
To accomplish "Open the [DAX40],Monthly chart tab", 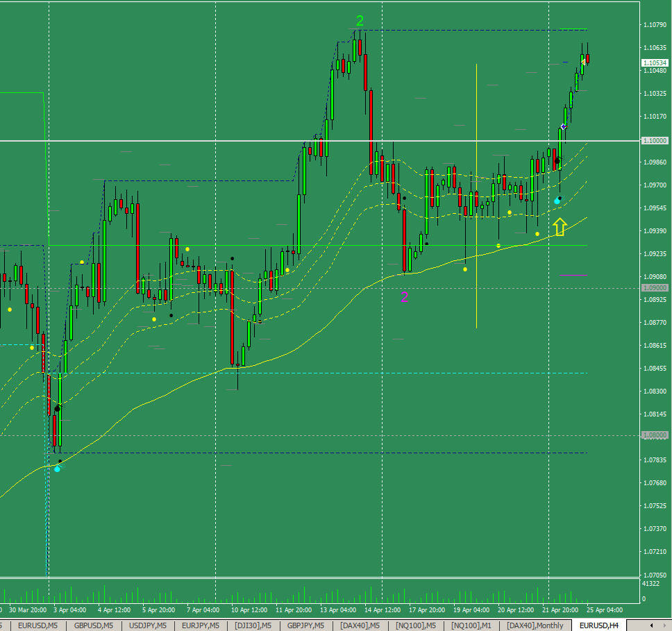I will (535, 625).
